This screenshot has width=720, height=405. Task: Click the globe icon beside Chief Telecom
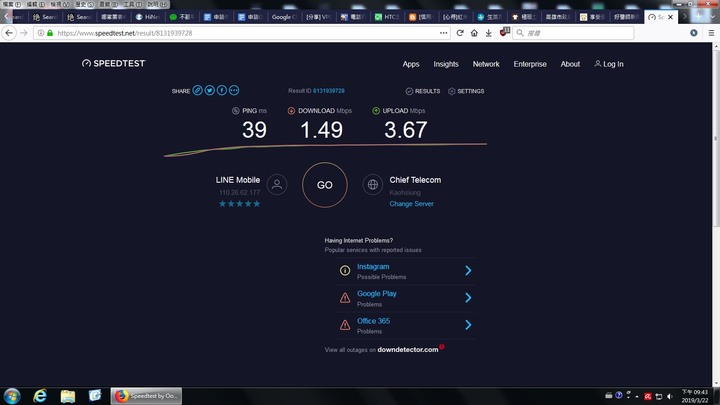pos(372,185)
